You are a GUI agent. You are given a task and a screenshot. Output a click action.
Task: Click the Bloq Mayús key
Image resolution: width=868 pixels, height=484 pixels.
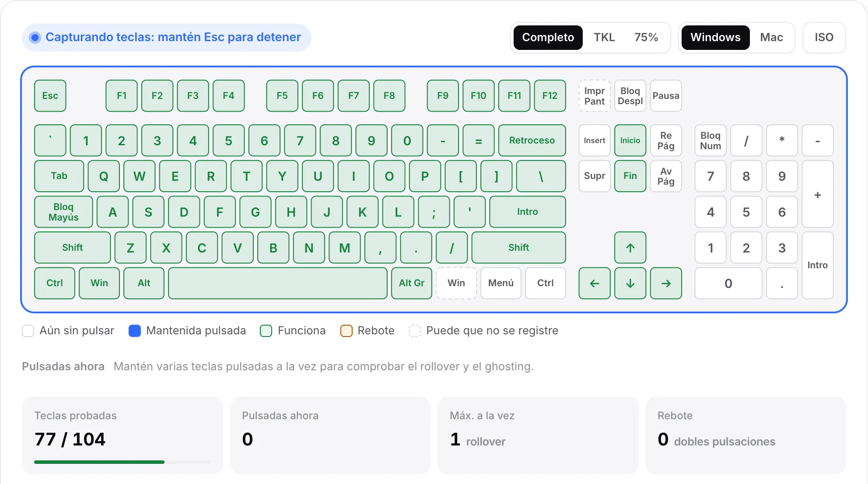point(63,212)
